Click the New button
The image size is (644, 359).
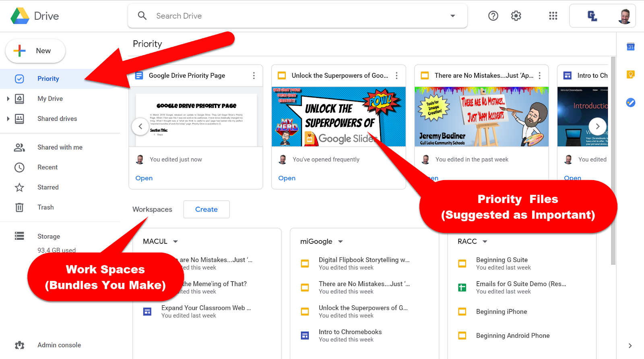(x=35, y=51)
